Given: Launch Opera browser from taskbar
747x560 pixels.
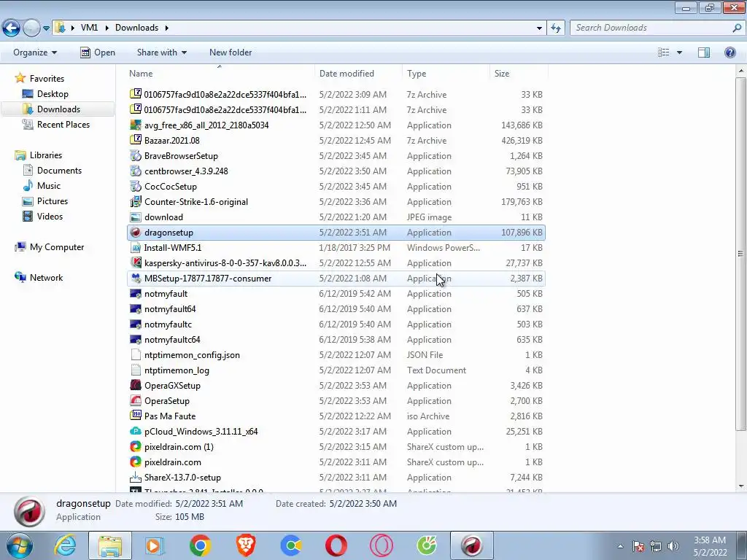Looking at the screenshot, I should pos(336,545).
